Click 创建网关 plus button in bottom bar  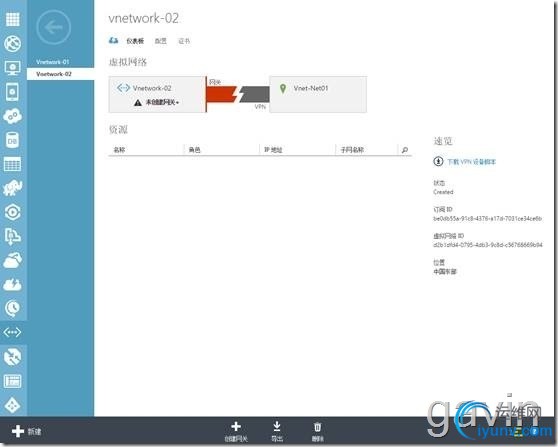click(236, 431)
